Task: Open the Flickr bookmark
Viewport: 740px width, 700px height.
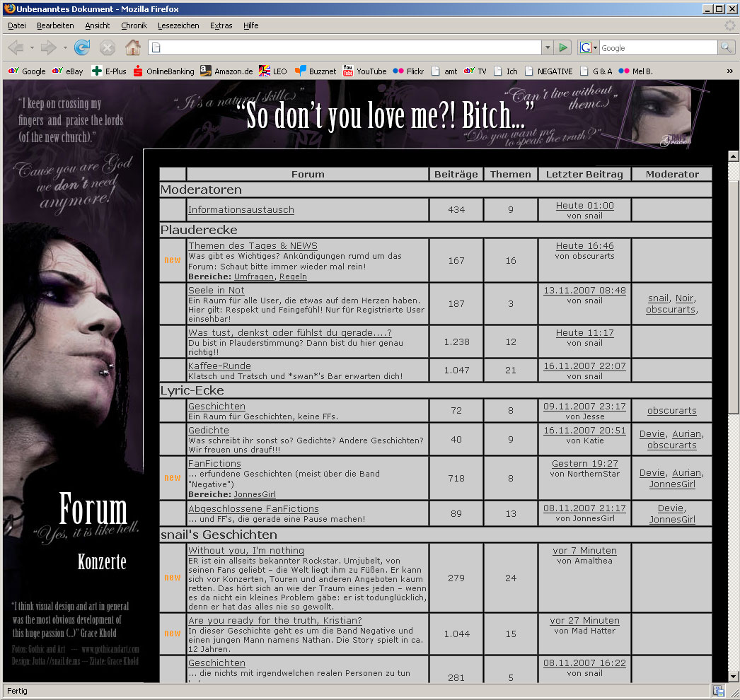Action: pos(408,71)
